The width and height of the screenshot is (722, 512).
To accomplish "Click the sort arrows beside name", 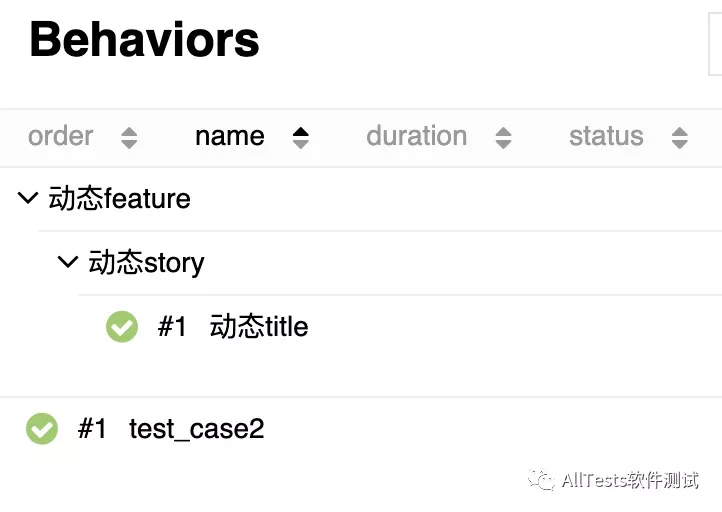I will click(300, 138).
